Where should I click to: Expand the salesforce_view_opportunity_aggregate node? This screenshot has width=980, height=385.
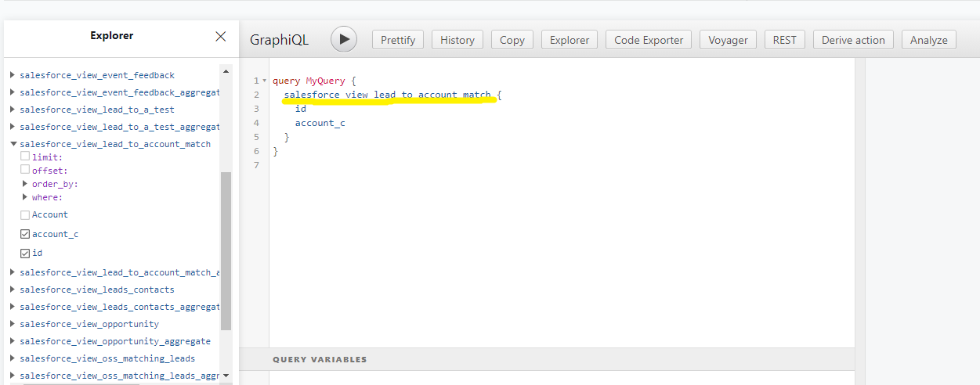(x=13, y=341)
